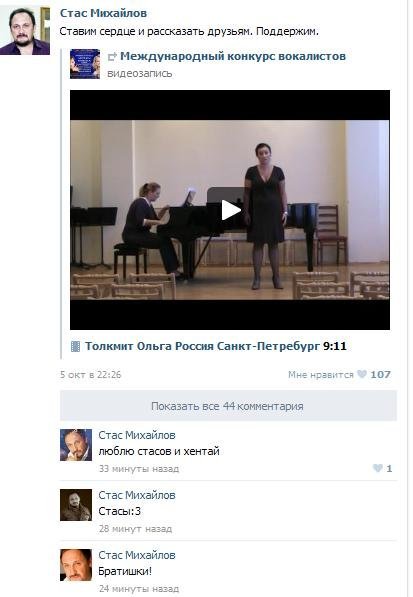Open Международный конкурс вокалистов link
The image size is (413, 597).
click(x=233, y=56)
